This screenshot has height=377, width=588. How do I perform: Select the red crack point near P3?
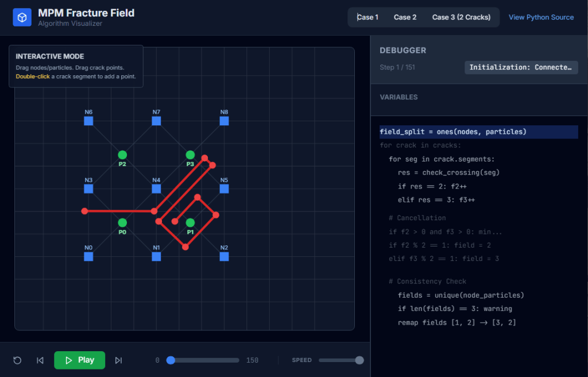point(205,157)
